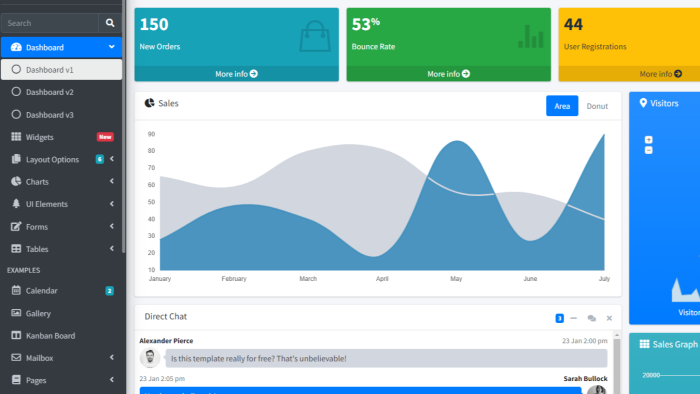Click the Forms edit icon
The height and width of the screenshot is (394, 700).
click(x=16, y=226)
